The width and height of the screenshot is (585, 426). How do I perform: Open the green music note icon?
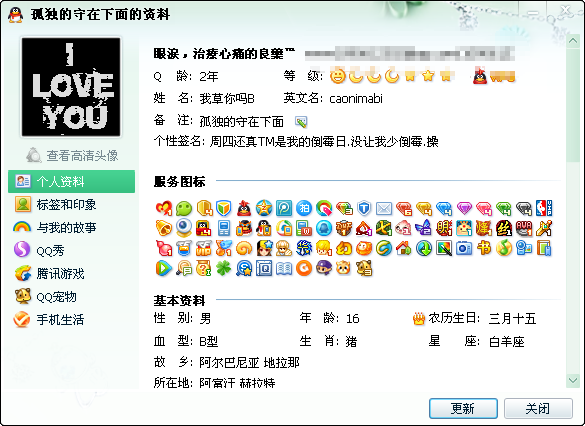coord(504,248)
